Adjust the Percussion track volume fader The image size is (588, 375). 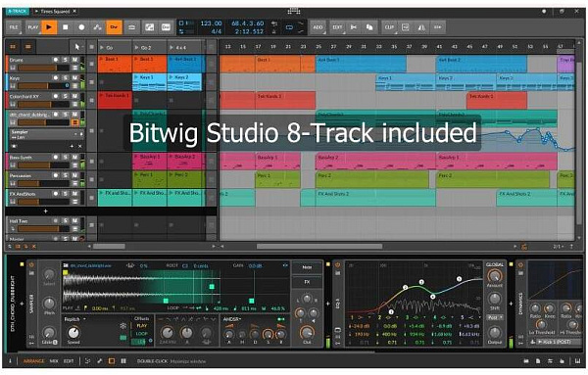click(x=43, y=183)
